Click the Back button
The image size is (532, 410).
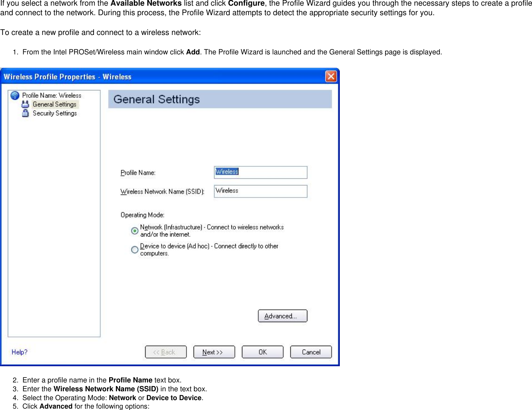pyautogui.click(x=166, y=352)
